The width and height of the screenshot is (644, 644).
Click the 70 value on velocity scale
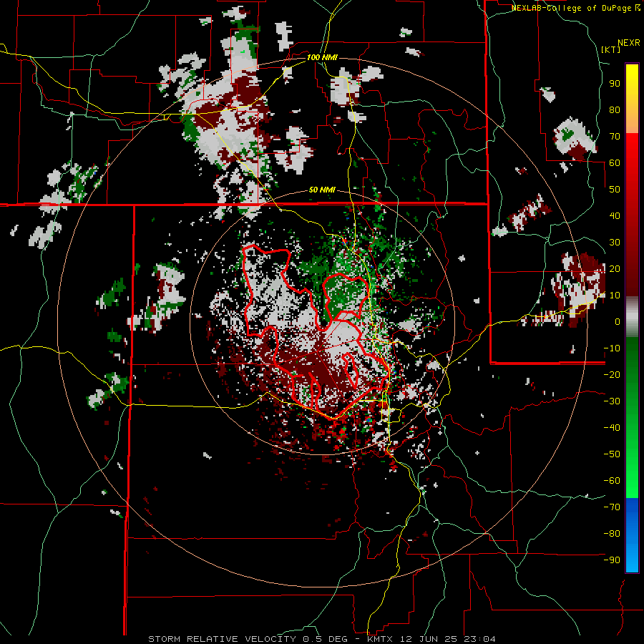(615, 137)
